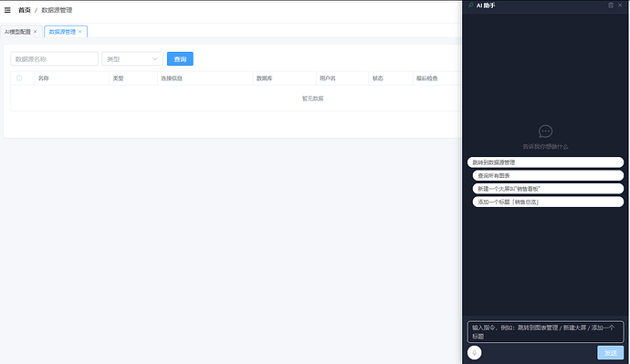Click the 状态 column header
630x364 pixels.
coord(378,78)
